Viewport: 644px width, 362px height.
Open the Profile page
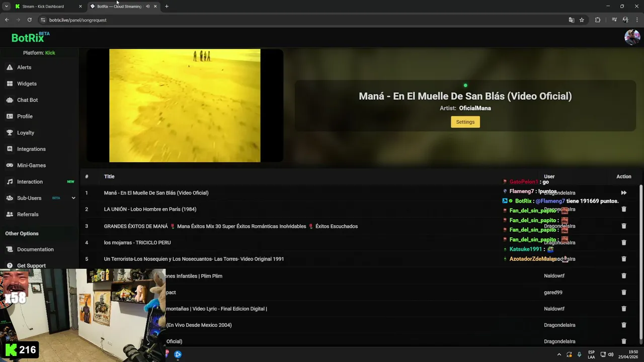click(25, 116)
